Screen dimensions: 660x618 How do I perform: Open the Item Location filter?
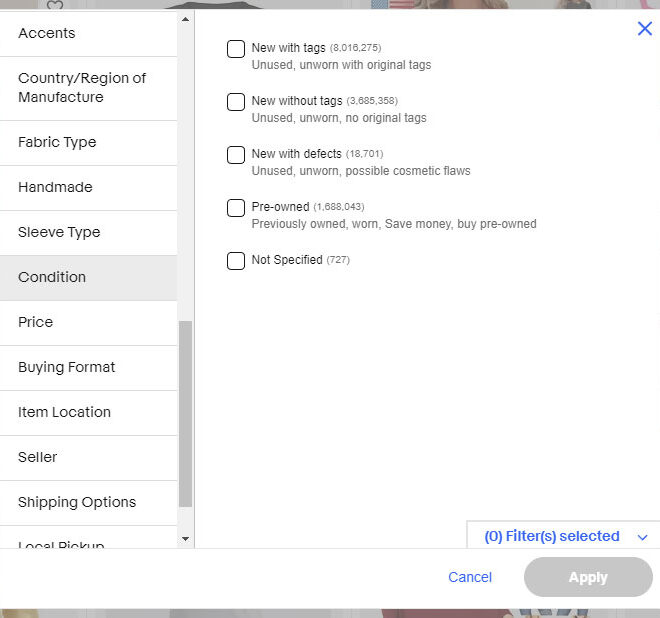tap(88, 412)
